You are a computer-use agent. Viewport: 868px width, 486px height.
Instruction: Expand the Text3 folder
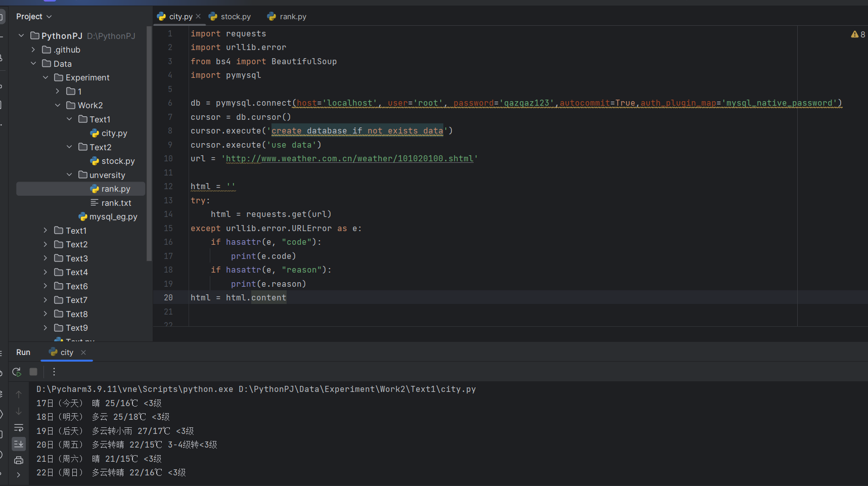[45, 258]
